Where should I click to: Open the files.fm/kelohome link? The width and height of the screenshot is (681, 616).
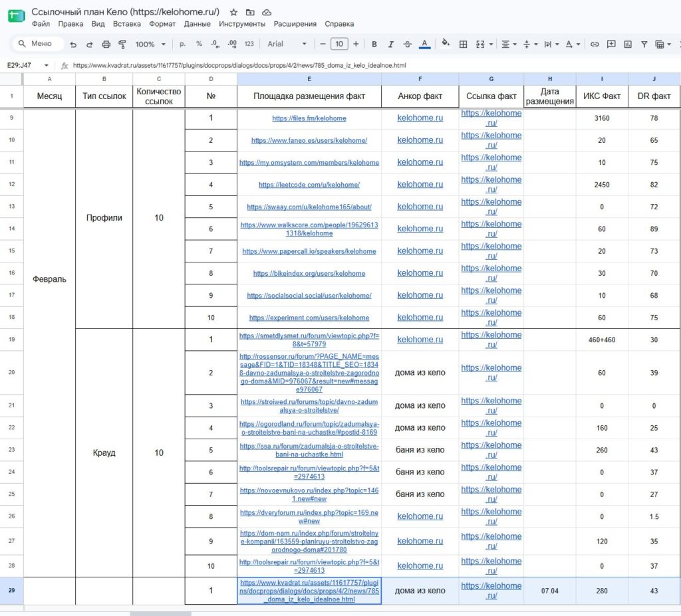[309, 118]
